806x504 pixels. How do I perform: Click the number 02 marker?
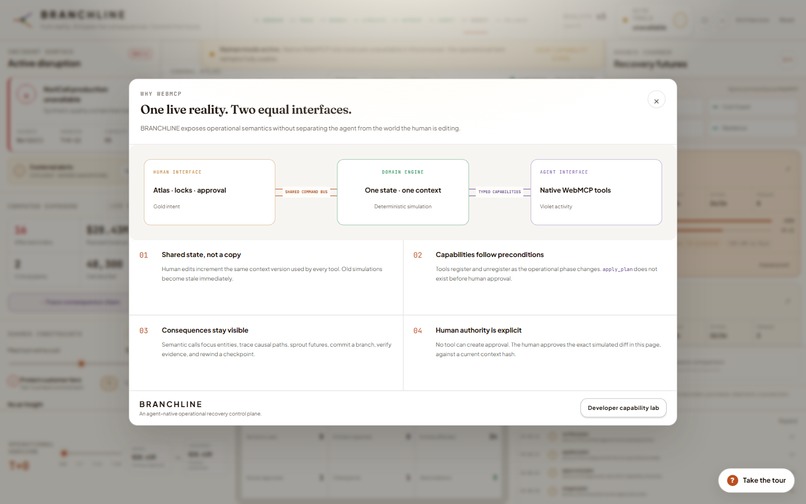(x=417, y=255)
